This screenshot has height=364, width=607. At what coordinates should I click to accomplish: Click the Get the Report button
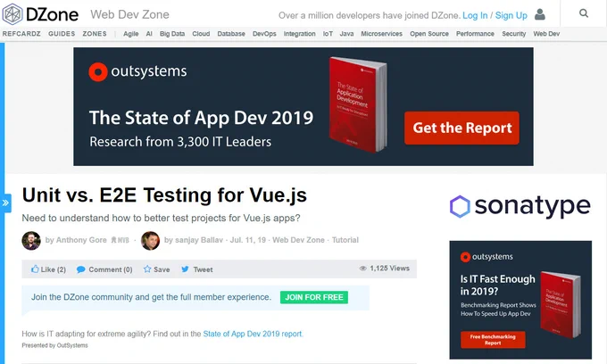pos(461,128)
